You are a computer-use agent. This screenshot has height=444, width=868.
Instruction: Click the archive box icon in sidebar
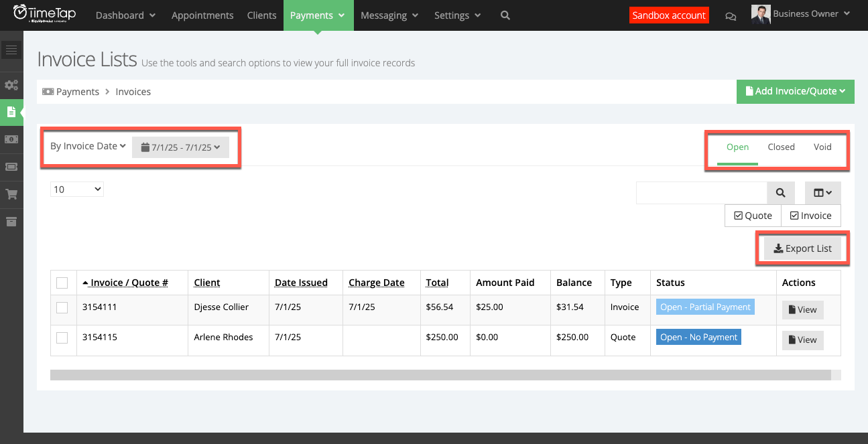11,222
